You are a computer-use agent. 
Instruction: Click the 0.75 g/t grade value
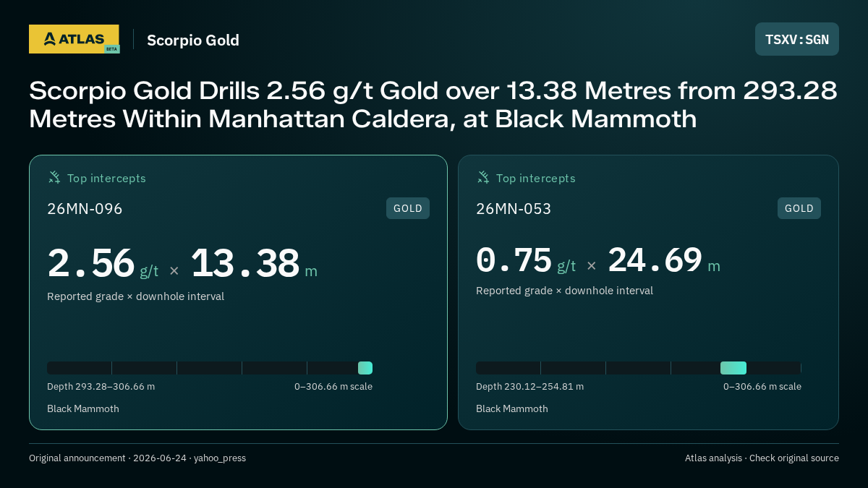pos(526,261)
